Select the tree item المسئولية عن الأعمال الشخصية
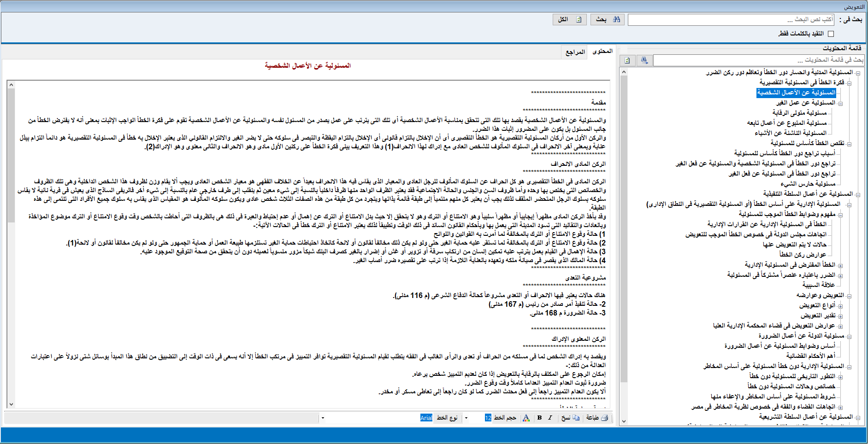 [x=796, y=93]
